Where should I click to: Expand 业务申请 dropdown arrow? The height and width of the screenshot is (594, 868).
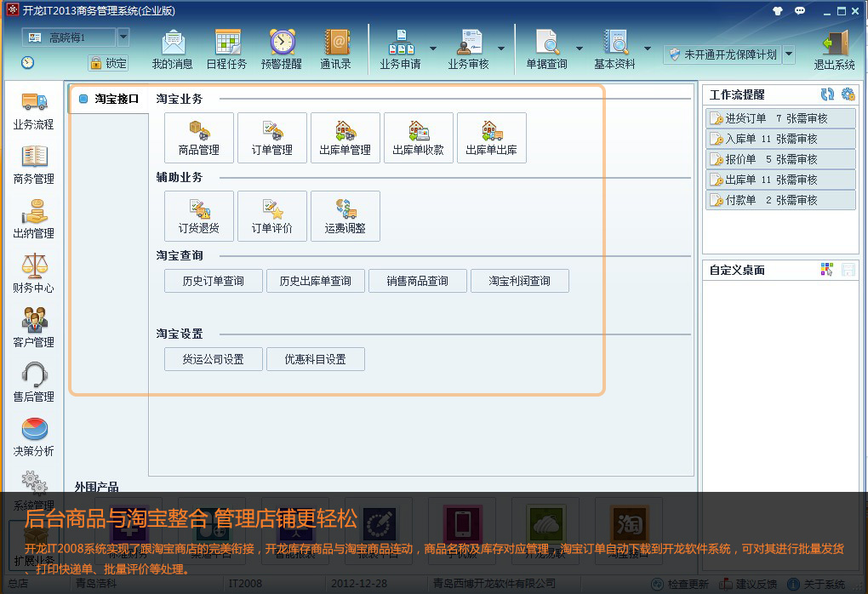tap(433, 49)
